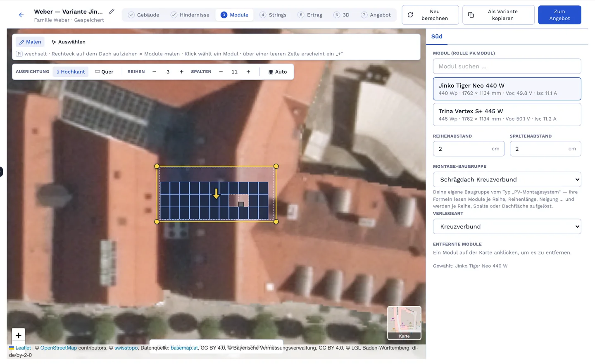Activate the Malen paint mode
This screenshot has height=364, width=595.
click(x=30, y=42)
